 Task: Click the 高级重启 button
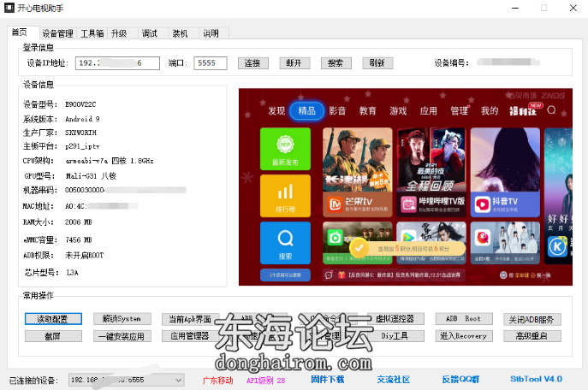tap(532, 336)
